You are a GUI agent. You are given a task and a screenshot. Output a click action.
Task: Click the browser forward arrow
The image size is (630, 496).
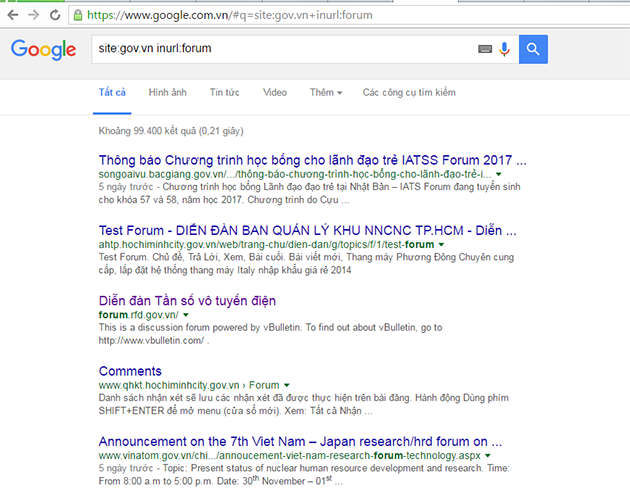pos(34,15)
